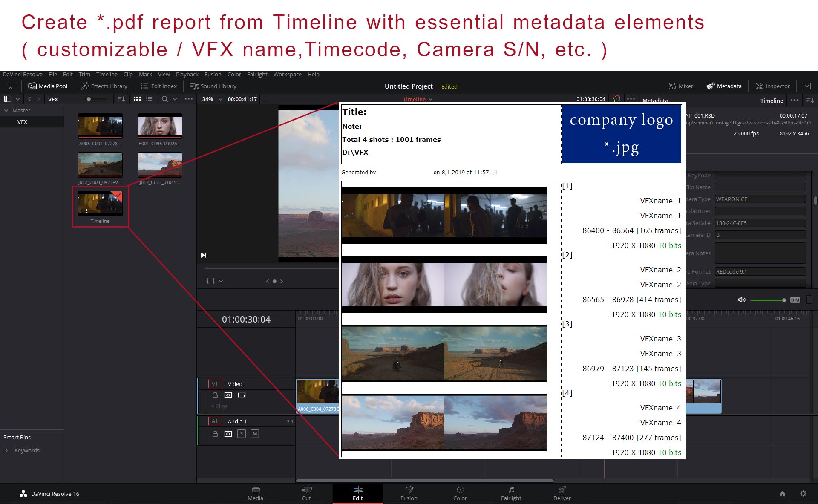The image size is (818, 504).
Task: Open the Sound Library panel
Action: point(213,86)
